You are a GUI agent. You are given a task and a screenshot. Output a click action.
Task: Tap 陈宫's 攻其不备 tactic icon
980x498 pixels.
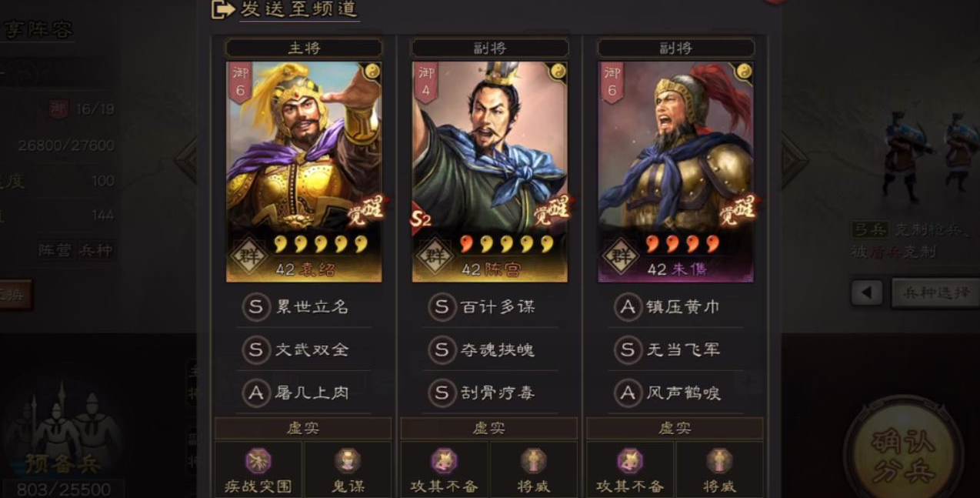(444, 461)
